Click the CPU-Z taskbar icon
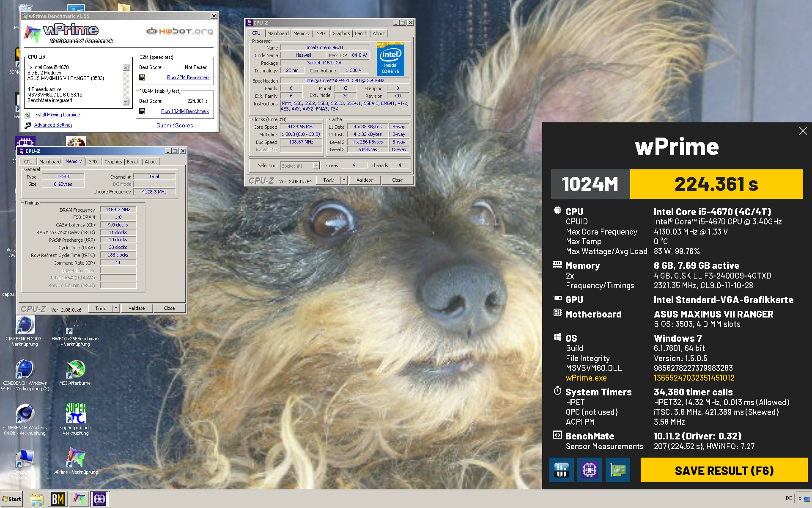812x508 pixels. pos(99,499)
